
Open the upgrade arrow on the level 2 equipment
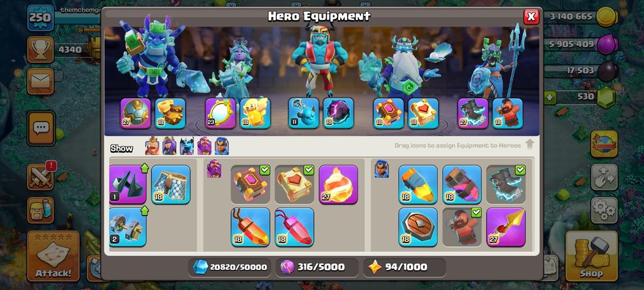pyautogui.click(x=144, y=210)
